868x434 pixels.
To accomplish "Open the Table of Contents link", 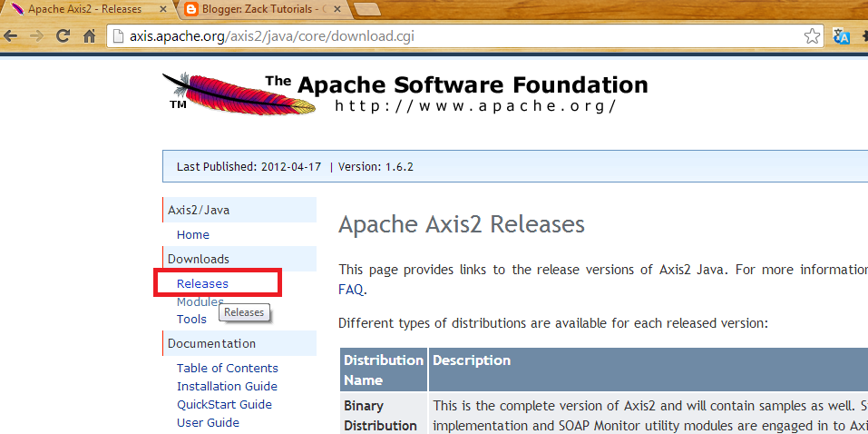I will click(227, 368).
